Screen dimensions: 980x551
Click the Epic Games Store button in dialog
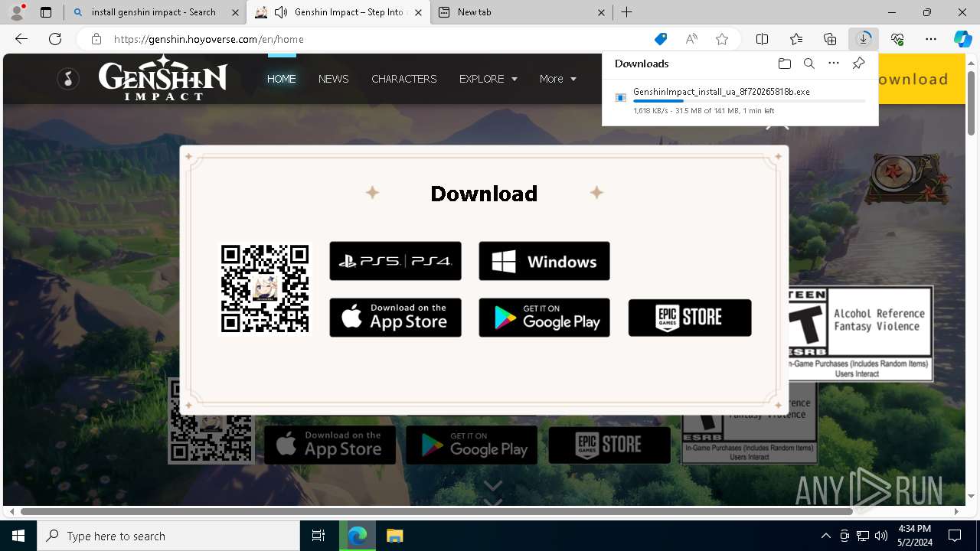(x=690, y=318)
